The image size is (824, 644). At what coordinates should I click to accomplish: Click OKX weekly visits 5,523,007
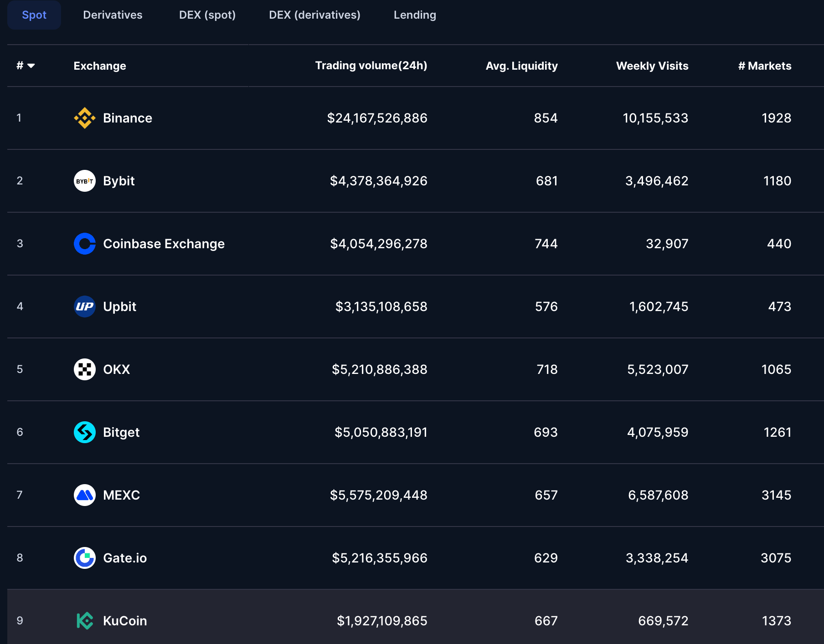pos(658,369)
